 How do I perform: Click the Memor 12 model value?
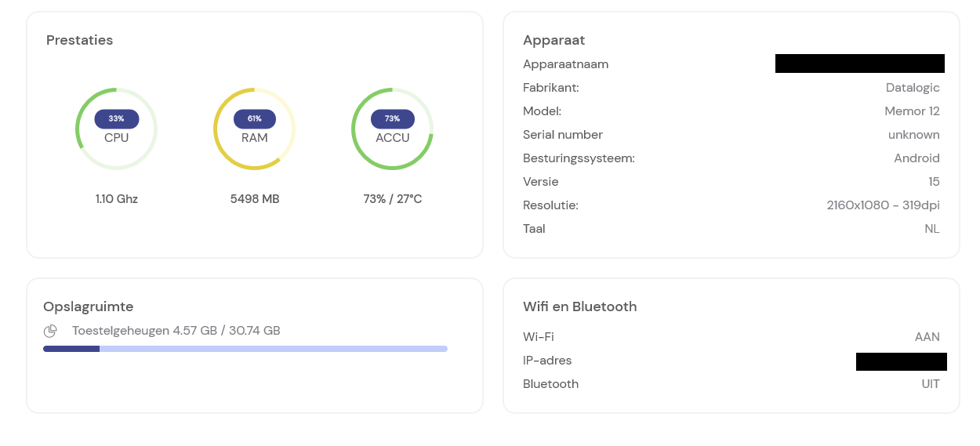912,111
